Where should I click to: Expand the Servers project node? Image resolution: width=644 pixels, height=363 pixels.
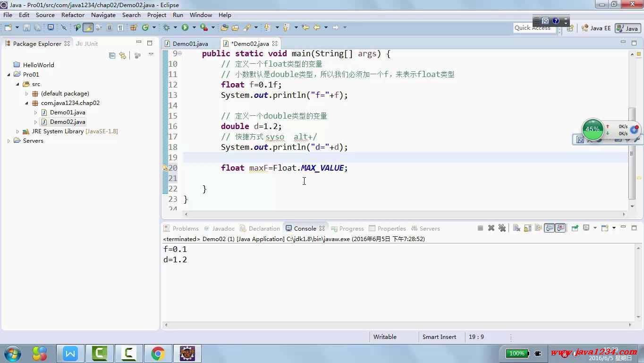coord(8,140)
